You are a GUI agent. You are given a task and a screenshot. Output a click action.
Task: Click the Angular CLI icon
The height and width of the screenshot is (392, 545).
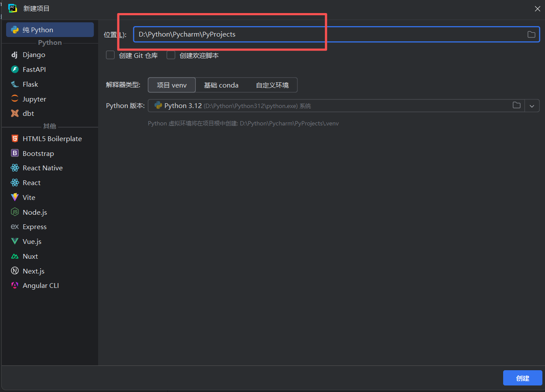point(15,285)
